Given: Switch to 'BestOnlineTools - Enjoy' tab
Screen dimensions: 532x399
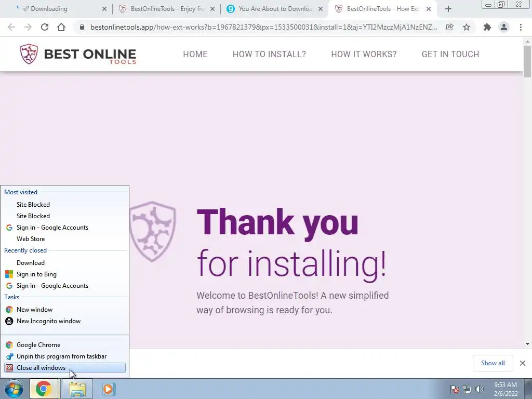Looking at the screenshot, I should pos(166,9).
